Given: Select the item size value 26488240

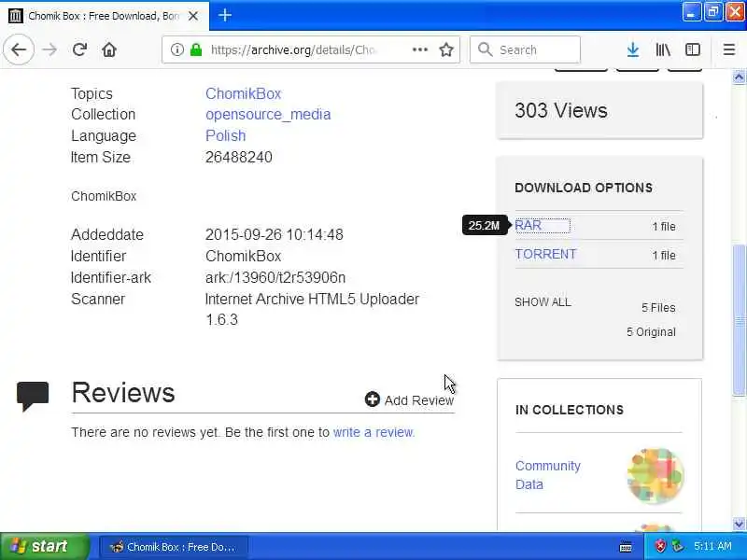Looking at the screenshot, I should click(239, 157).
